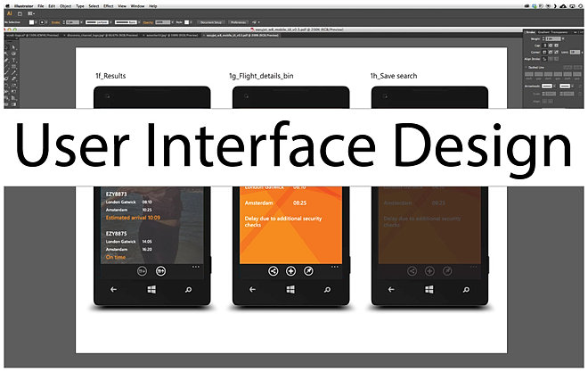Choose Round Cap in Stroke panel

(551, 45)
